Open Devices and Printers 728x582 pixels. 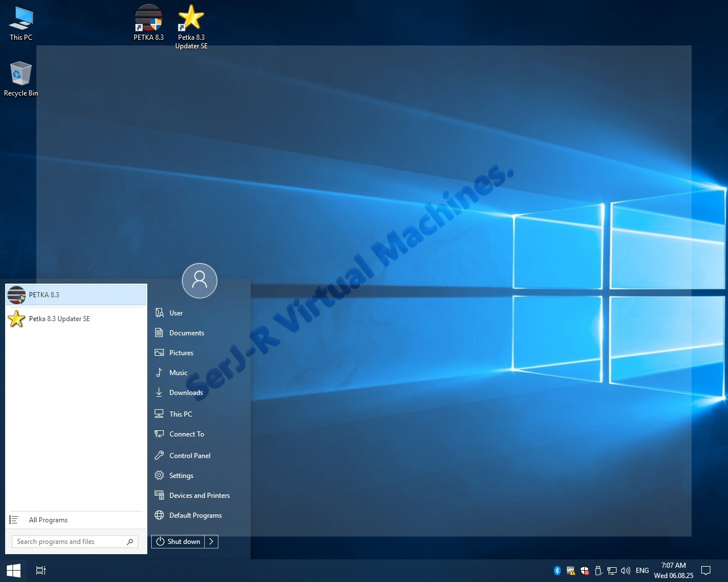(x=199, y=496)
